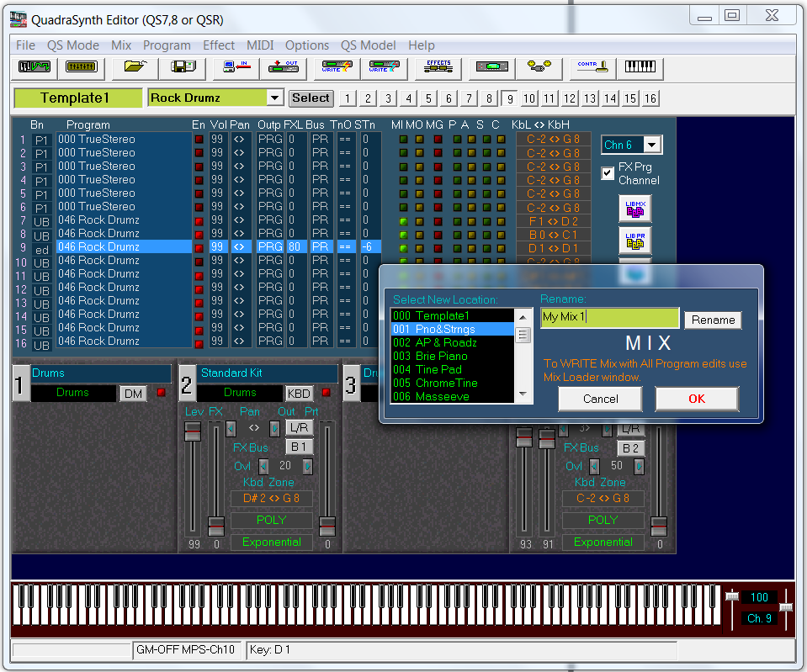Open the Effect menu
The height and width of the screenshot is (672, 807).
click(x=219, y=45)
